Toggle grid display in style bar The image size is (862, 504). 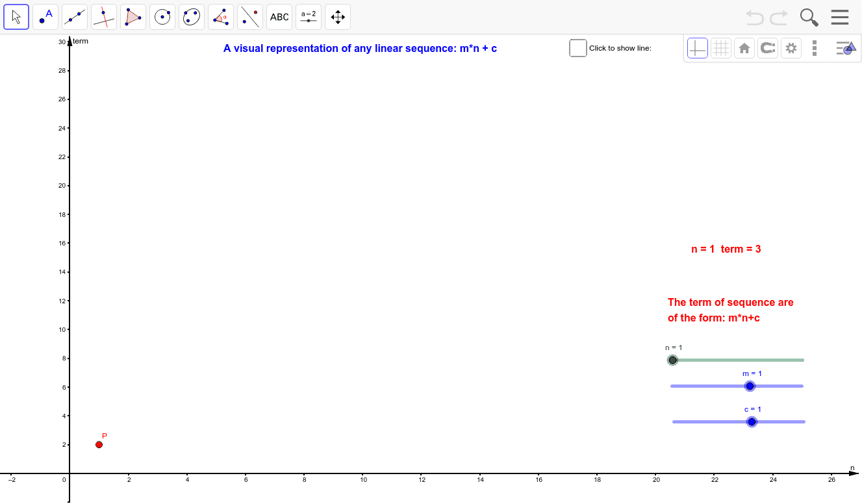click(x=721, y=48)
